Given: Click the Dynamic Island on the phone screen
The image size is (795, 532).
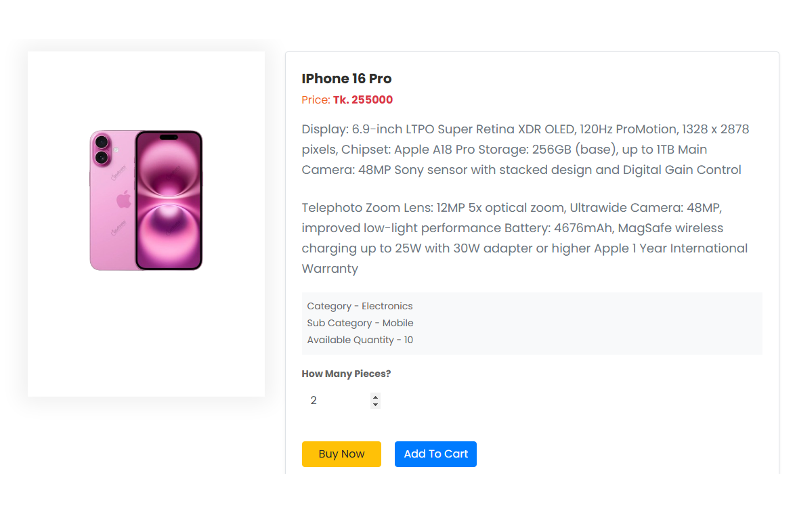Looking at the screenshot, I should (x=169, y=137).
